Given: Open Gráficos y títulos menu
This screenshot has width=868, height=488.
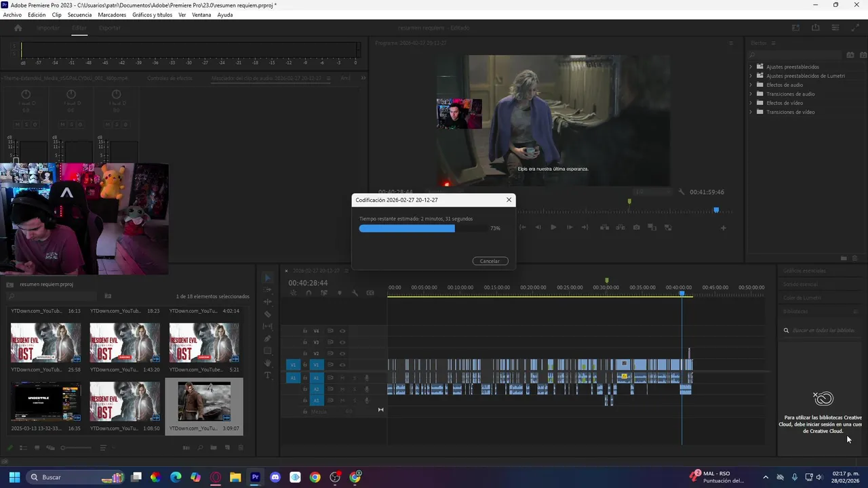Looking at the screenshot, I should coord(152,14).
